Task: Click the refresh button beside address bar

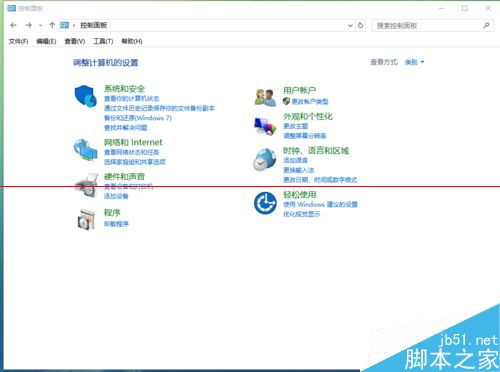Action: (x=361, y=25)
